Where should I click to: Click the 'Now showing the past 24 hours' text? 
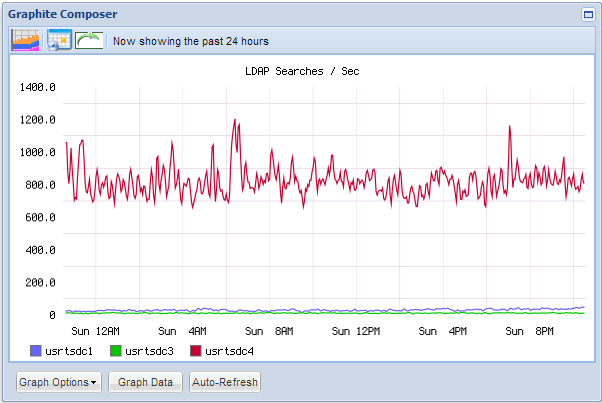pyautogui.click(x=191, y=42)
